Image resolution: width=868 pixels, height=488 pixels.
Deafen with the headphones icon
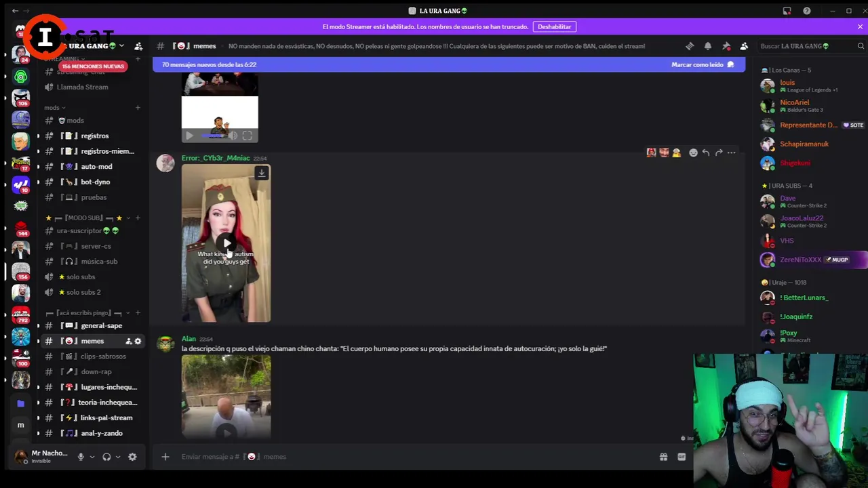click(x=106, y=457)
